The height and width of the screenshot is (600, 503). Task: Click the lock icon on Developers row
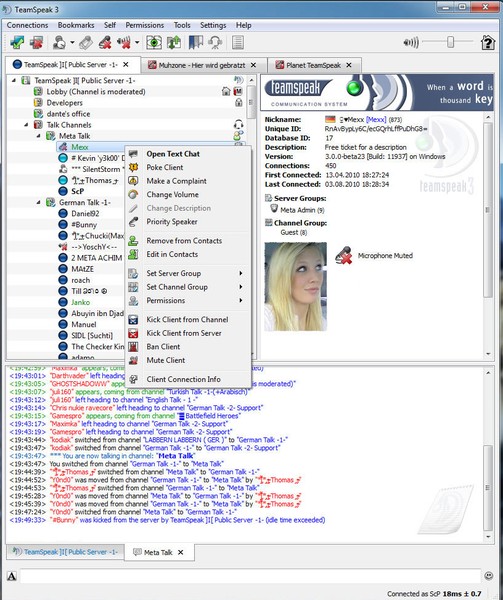coord(238,103)
